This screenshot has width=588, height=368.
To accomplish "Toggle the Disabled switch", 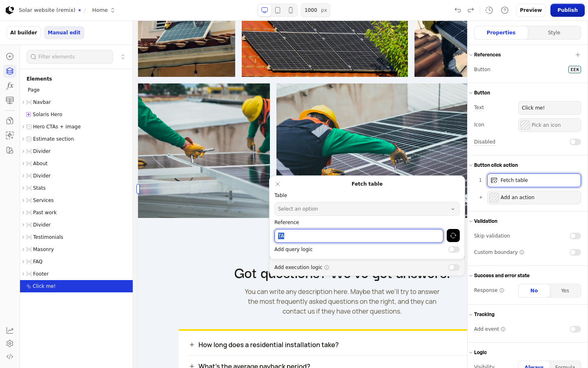I will 575,142.
